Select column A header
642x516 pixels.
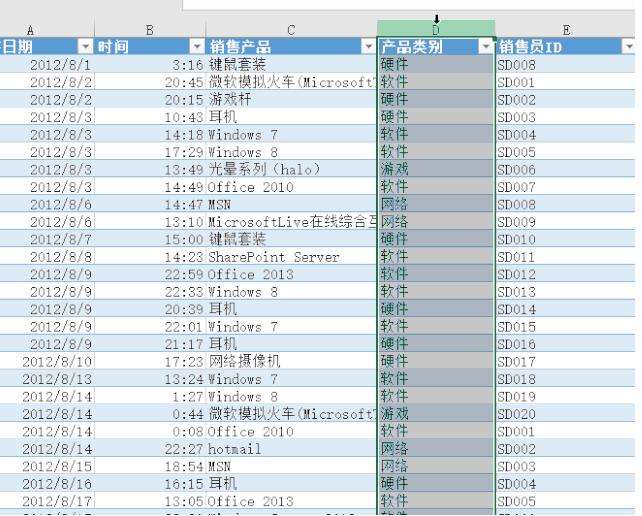(x=30, y=30)
